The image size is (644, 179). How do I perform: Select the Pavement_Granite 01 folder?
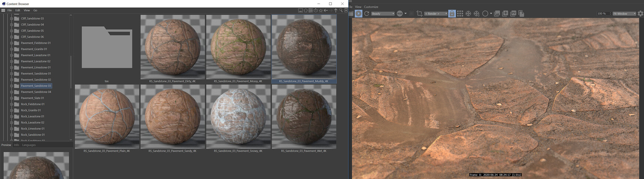(x=34, y=49)
